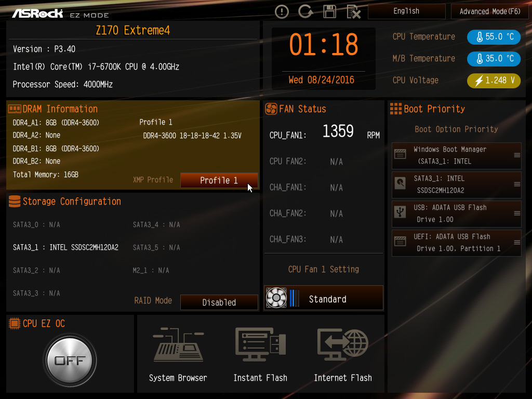Click the DRAM Information memory icon

15,109
